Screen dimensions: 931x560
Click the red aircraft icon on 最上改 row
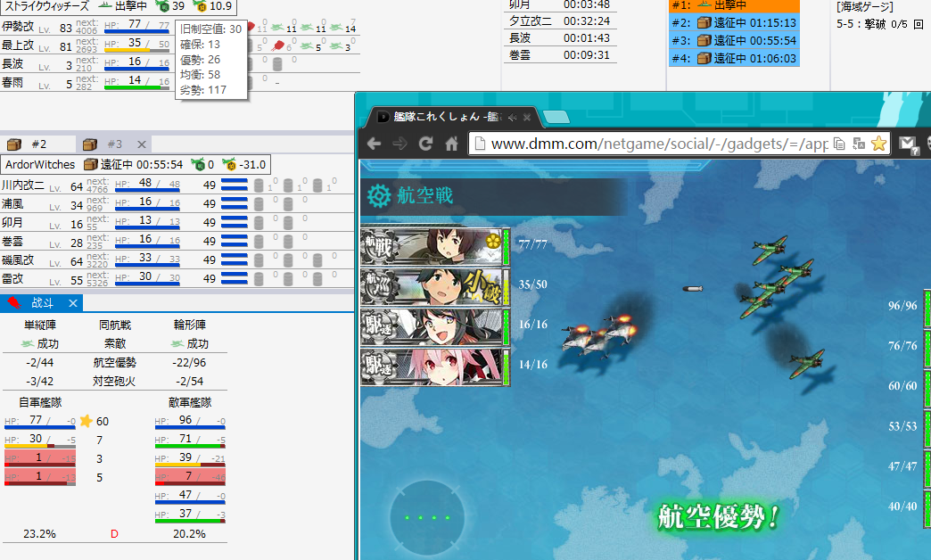(277, 45)
